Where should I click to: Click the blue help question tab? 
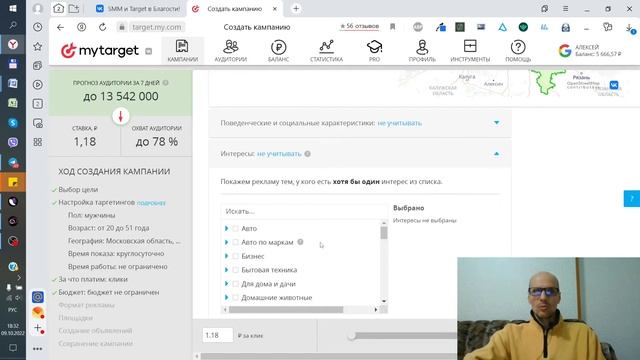[631, 199]
